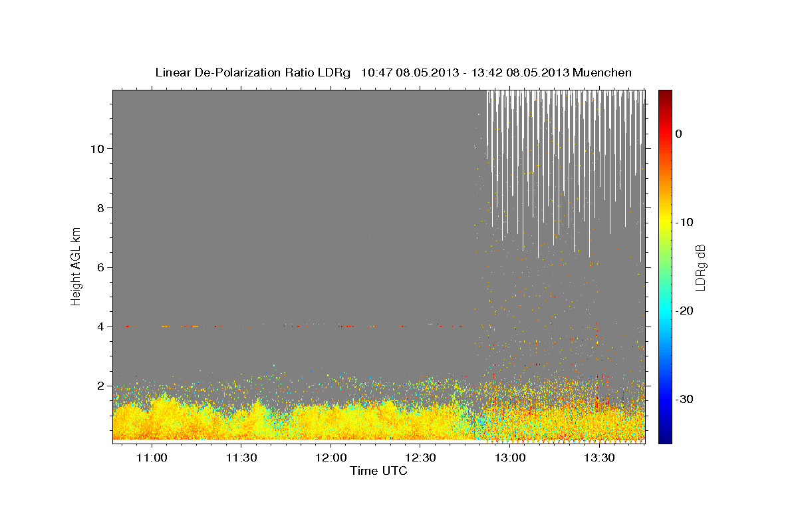The width and height of the screenshot is (798, 532).
Task: Click the '11:00' time axis label
Action: point(152,458)
